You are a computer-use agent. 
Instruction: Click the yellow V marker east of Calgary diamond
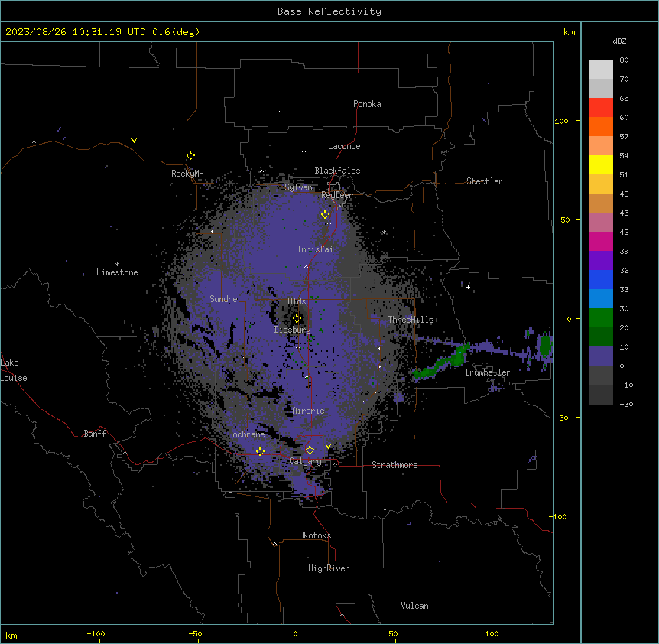328,447
